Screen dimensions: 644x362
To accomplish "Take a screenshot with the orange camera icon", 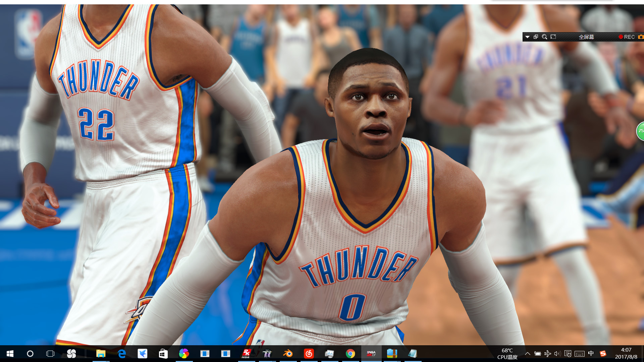I will (x=641, y=37).
